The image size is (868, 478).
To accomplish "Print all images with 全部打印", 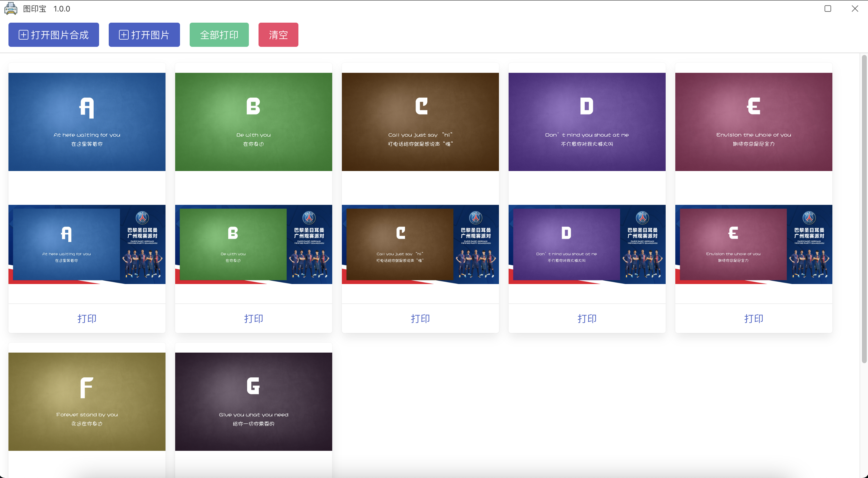I will point(219,35).
